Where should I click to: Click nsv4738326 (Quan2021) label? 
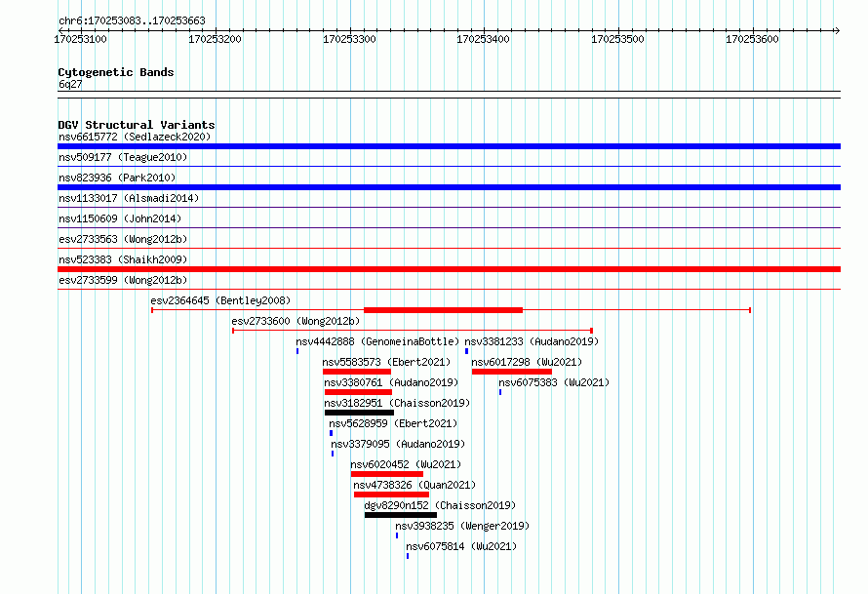coord(414,485)
